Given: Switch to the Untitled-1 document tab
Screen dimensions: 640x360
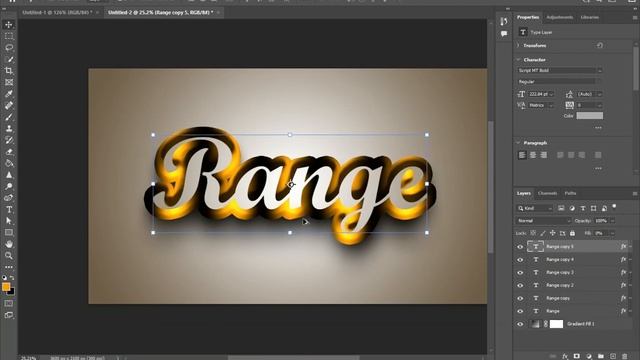Looking at the screenshot, I should [x=57, y=13].
